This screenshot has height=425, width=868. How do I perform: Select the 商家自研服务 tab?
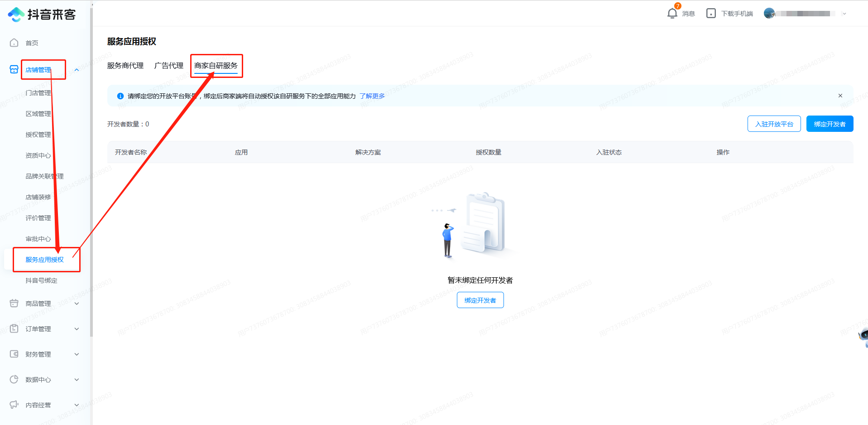[x=216, y=66]
